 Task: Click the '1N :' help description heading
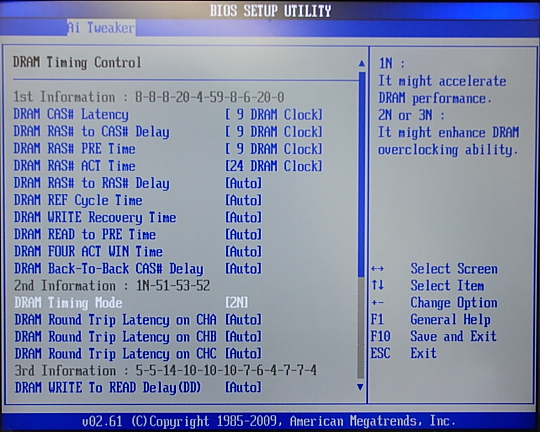(x=392, y=64)
